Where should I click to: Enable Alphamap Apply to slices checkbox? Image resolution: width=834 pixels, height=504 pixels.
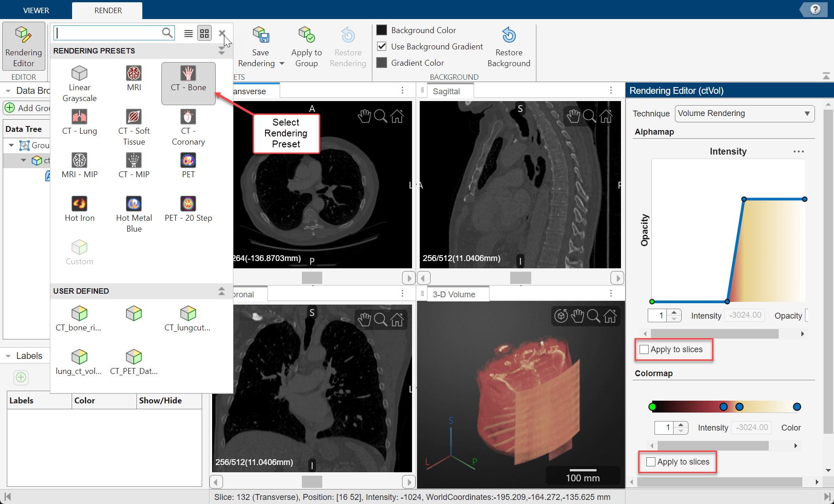(x=644, y=349)
